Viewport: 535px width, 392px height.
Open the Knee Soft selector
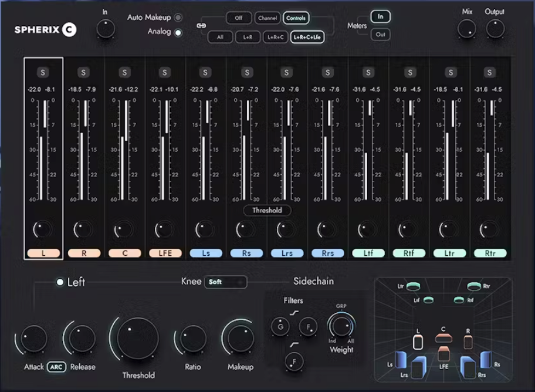226,282
